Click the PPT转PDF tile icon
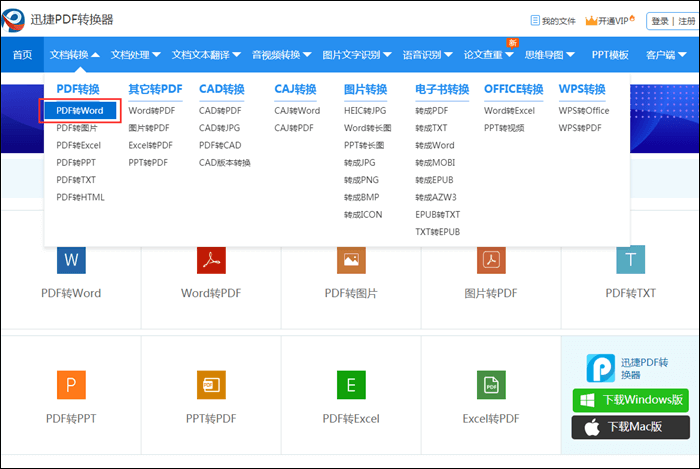Screen dimensions: 700x469 click(x=211, y=385)
